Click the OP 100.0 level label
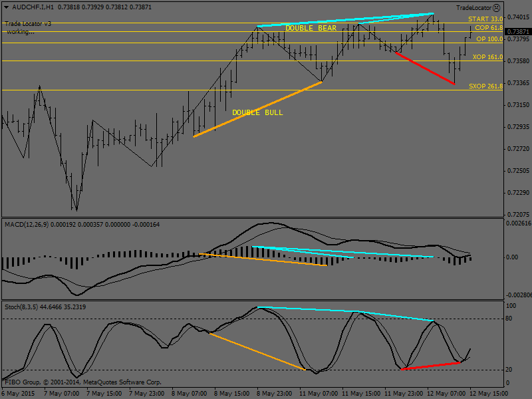This screenshot has width=532, height=399. 489,39
